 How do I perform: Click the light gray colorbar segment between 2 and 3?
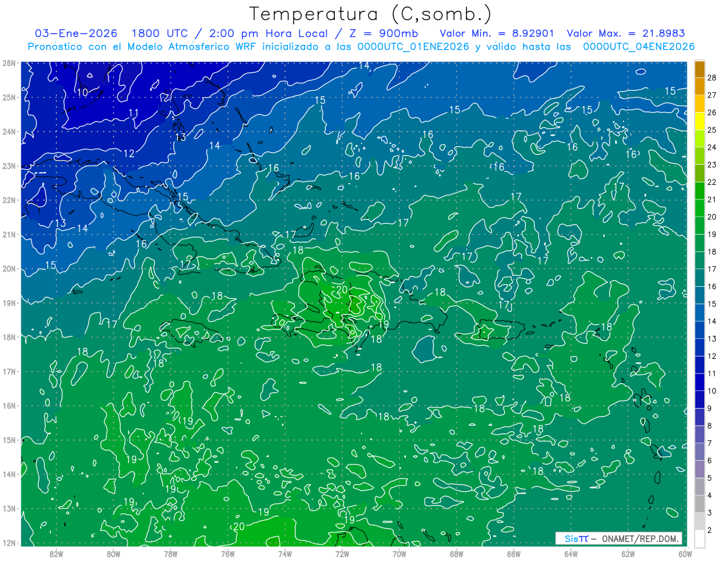pos(699,521)
